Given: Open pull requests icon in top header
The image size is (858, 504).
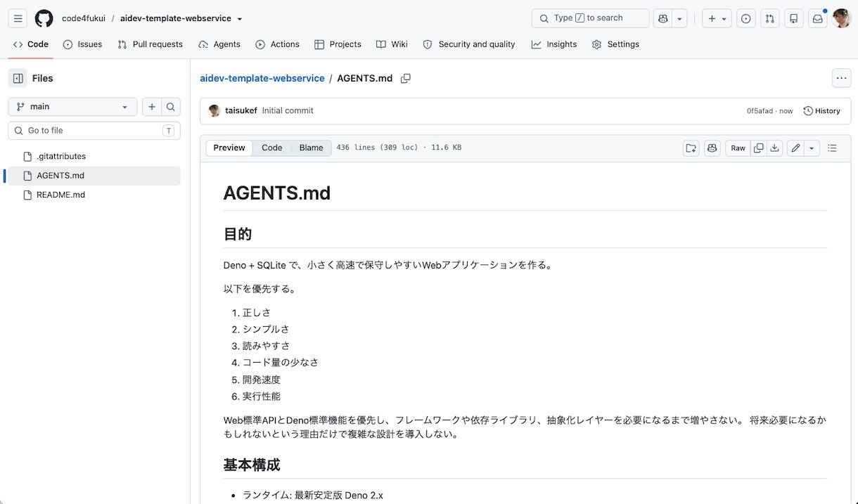Looking at the screenshot, I should click(x=770, y=18).
